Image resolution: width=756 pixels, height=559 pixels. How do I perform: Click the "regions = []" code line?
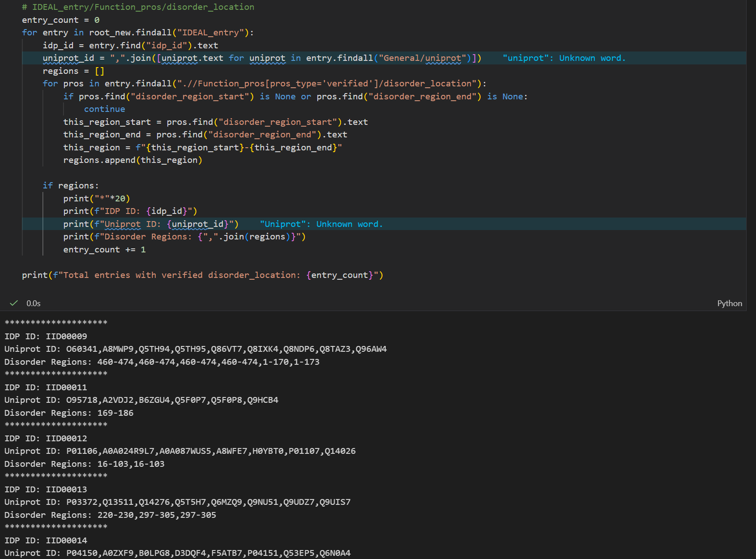pos(73,71)
